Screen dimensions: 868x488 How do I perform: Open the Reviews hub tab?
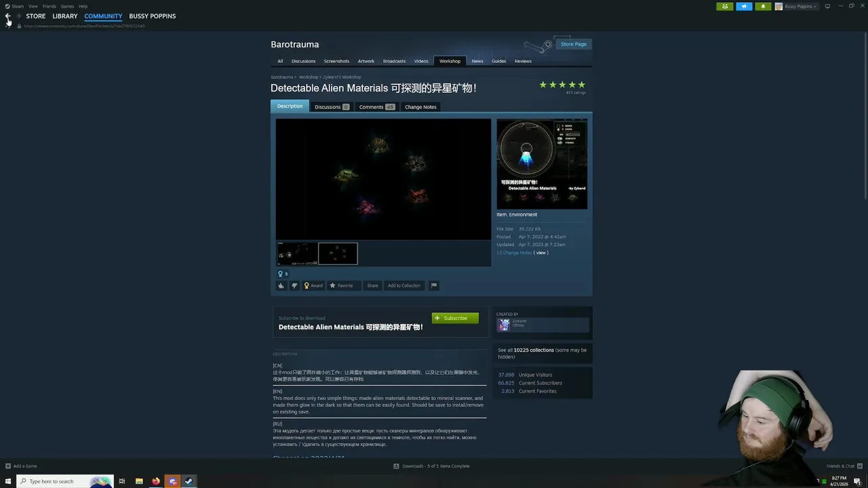click(x=523, y=61)
